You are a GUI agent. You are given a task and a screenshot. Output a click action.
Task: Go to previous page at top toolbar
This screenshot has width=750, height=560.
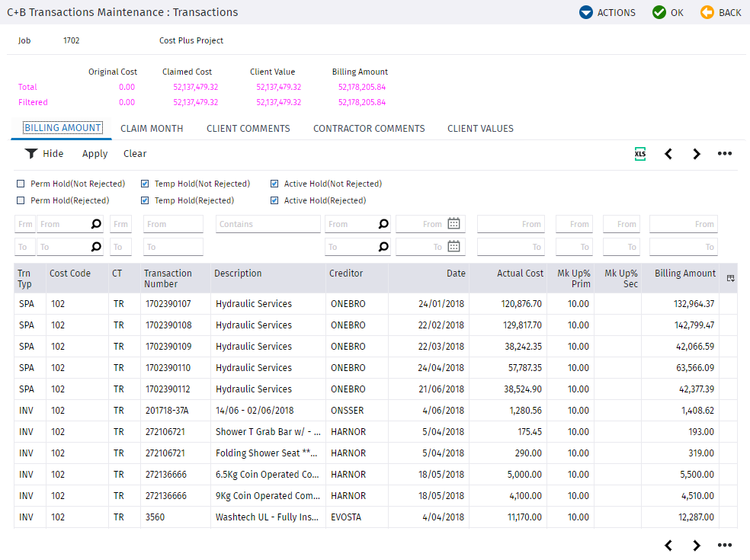click(668, 153)
